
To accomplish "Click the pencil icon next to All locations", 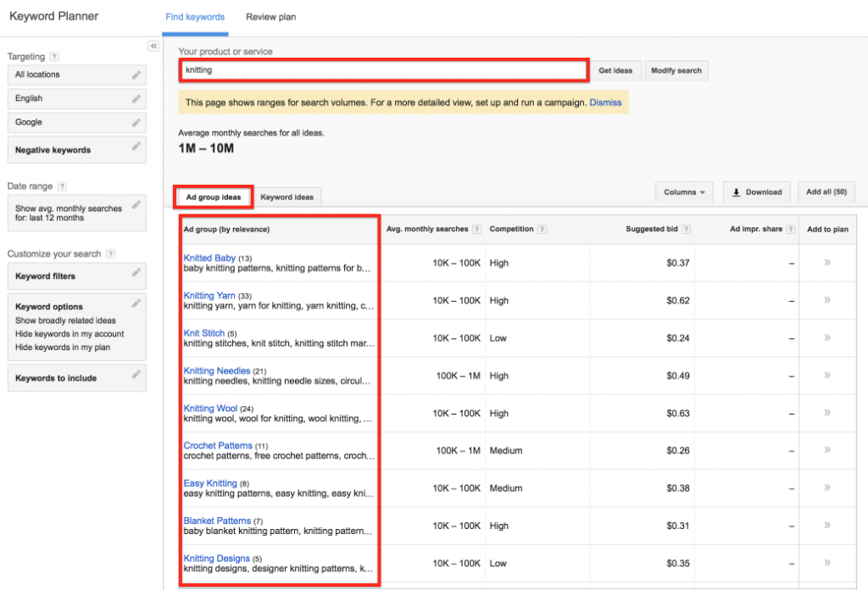I will [136, 75].
